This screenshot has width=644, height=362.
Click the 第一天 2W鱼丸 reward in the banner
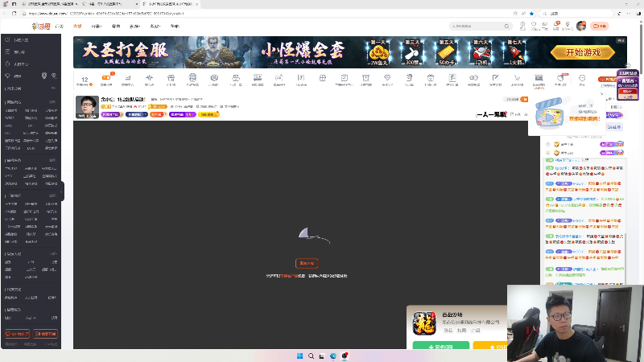click(x=378, y=52)
